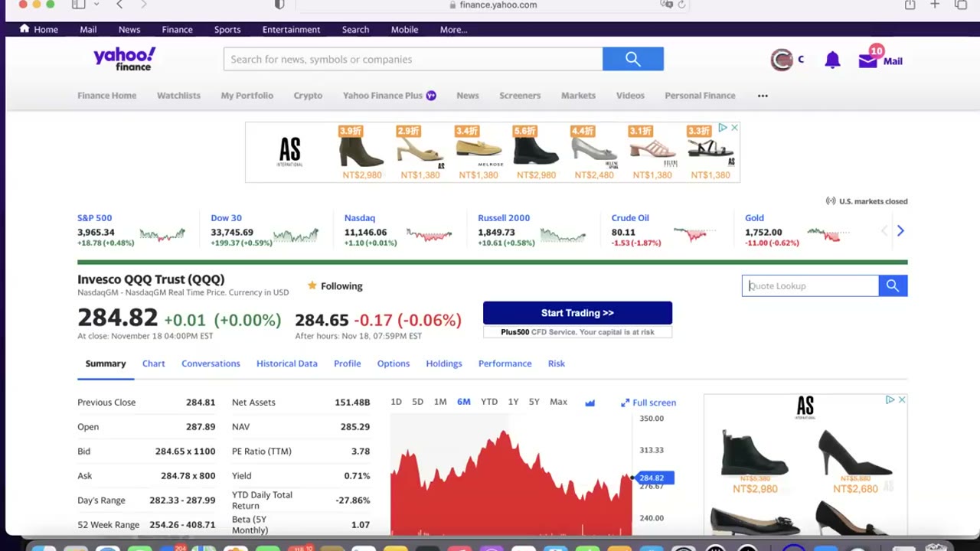The height and width of the screenshot is (551, 980).
Task: Click Safari share icon
Action: (910, 5)
